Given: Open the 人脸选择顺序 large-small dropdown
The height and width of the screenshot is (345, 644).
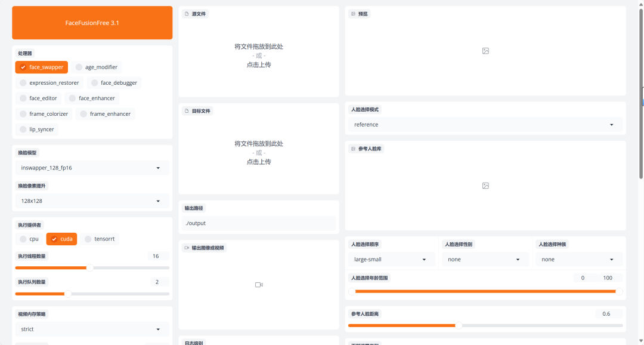Looking at the screenshot, I should pos(392,260).
